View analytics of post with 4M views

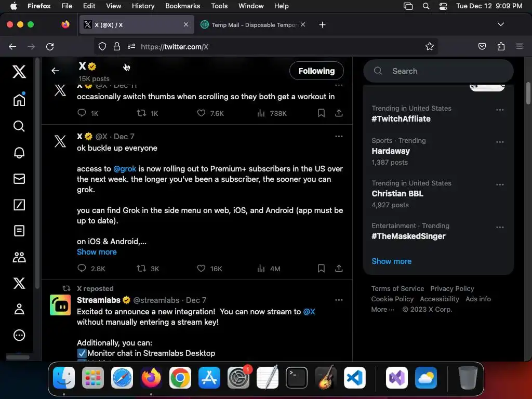pyautogui.click(x=261, y=269)
